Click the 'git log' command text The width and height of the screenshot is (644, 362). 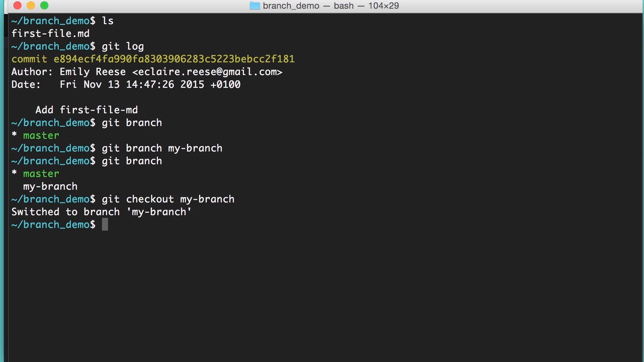coord(123,46)
